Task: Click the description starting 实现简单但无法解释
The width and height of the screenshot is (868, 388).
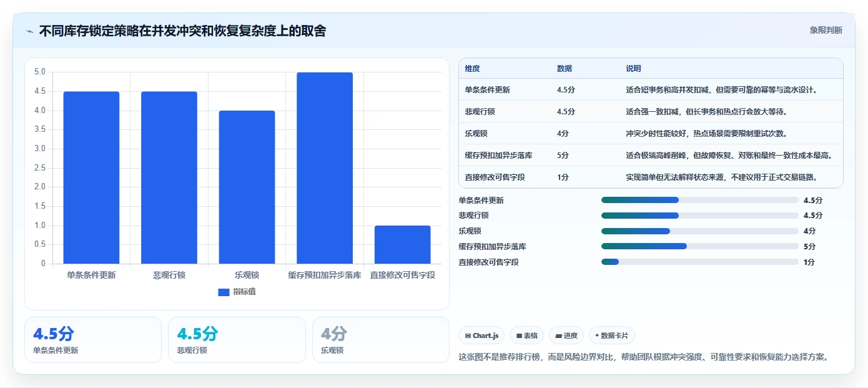Action: pos(723,177)
